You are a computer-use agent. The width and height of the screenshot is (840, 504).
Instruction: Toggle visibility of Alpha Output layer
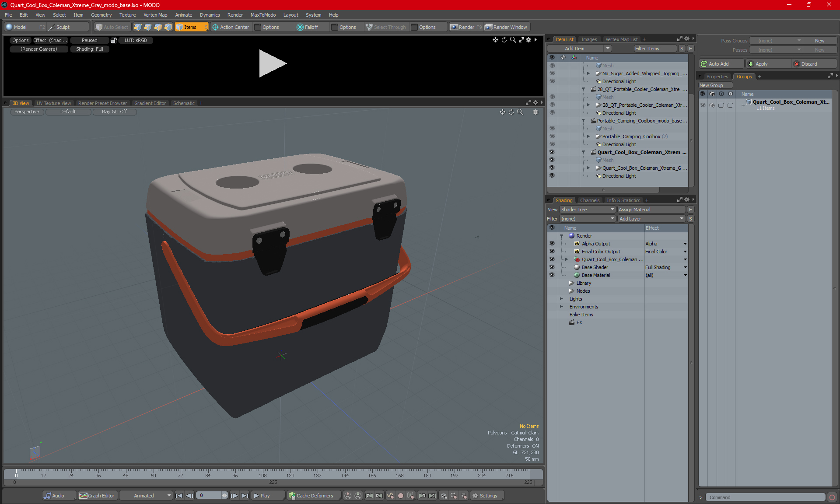coord(552,244)
